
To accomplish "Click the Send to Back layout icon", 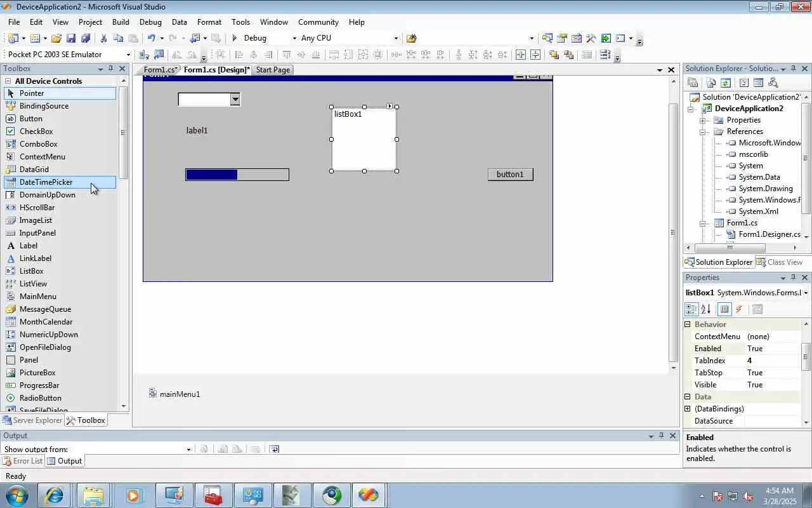I will tap(568, 55).
